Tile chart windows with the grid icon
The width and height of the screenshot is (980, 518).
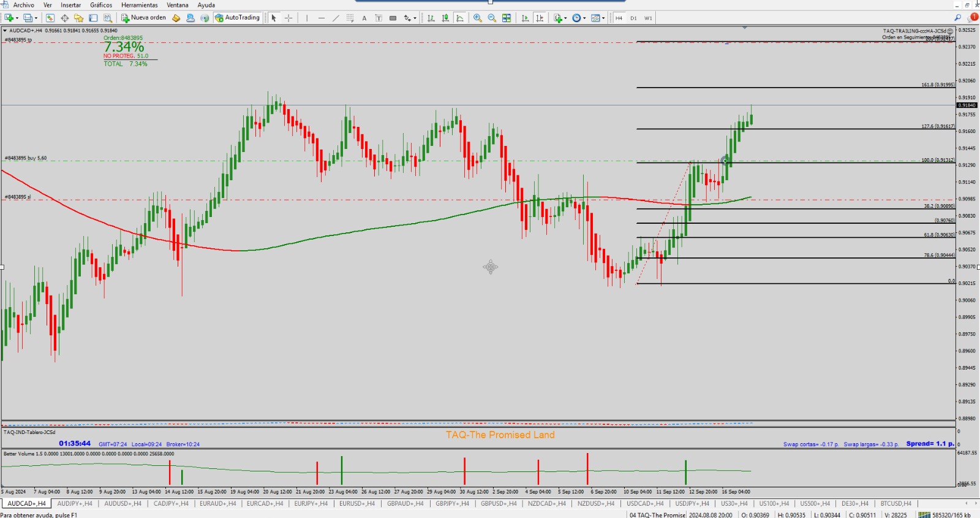click(507, 18)
